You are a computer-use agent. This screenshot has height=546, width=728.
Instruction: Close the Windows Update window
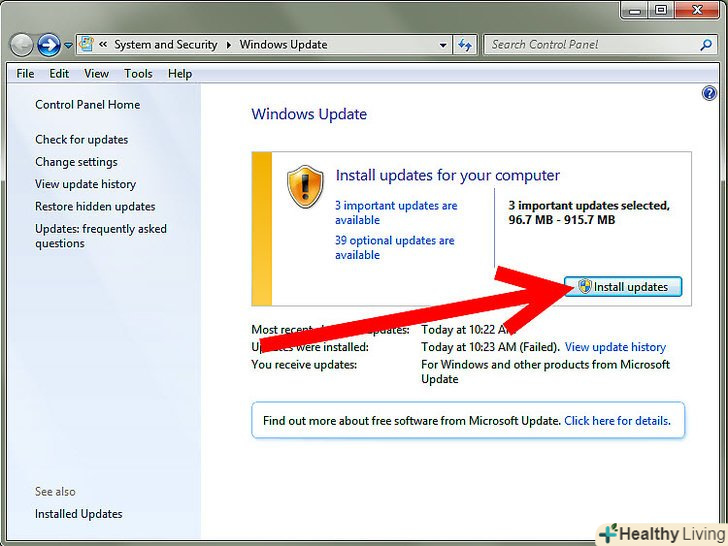point(697,10)
